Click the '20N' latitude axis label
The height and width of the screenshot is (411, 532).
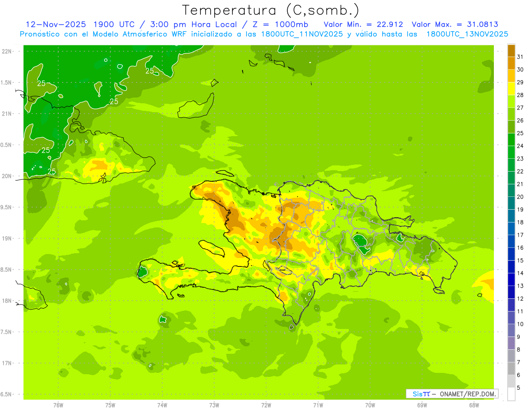pyautogui.click(x=7, y=176)
